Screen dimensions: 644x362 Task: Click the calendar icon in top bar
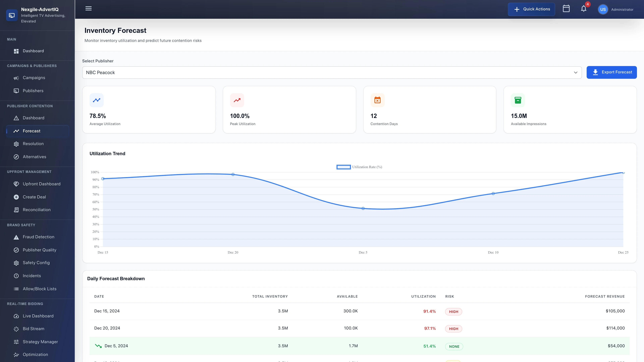pos(566,9)
